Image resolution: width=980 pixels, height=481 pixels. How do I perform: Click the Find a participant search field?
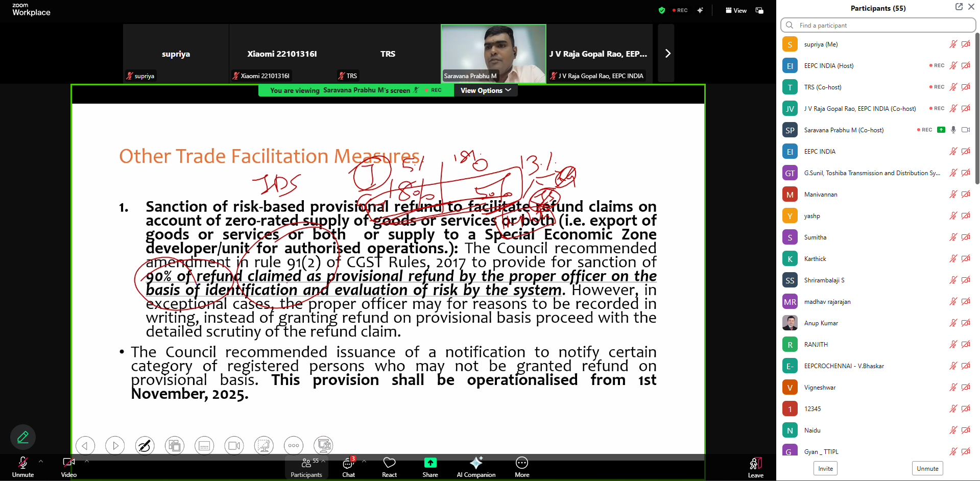[878, 25]
